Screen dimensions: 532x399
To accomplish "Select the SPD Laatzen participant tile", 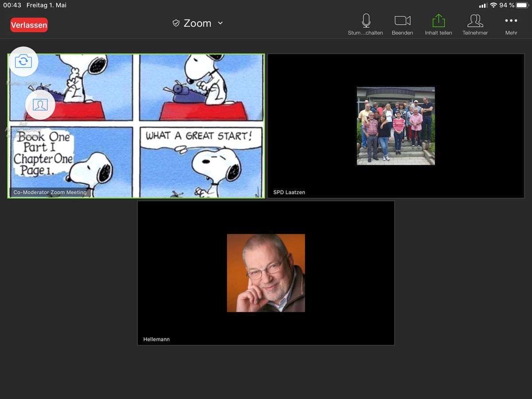I will pos(396,126).
